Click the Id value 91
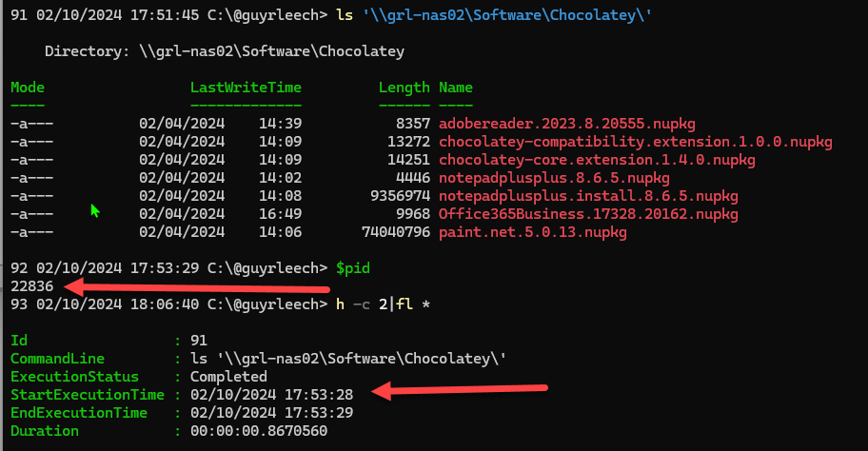The height and width of the screenshot is (451, 868). coord(199,341)
